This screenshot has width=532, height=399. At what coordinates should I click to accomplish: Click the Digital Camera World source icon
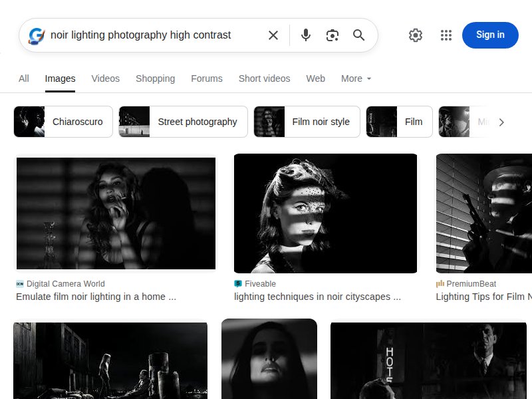tap(20, 283)
